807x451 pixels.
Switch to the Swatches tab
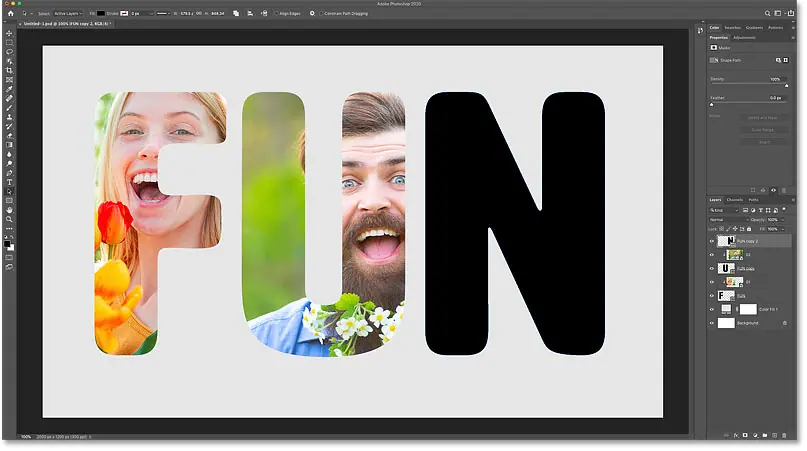[x=732, y=28]
